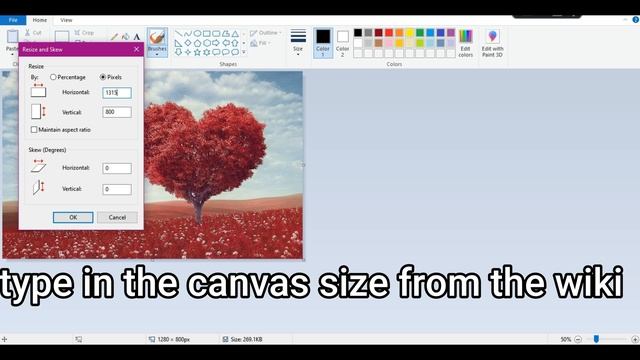Select Color 2 white swatch button
The height and width of the screenshot is (360, 640).
pos(342,43)
